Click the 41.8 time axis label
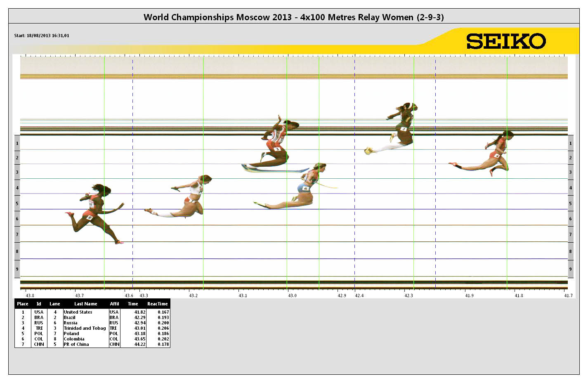This screenshot has width=588, height=383. [x=519, y=296]
